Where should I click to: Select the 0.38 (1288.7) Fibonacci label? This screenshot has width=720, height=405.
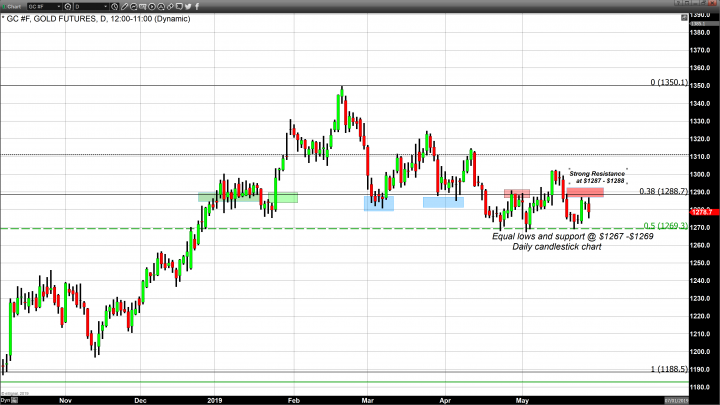pyautogui.click(x=664, y=191)
